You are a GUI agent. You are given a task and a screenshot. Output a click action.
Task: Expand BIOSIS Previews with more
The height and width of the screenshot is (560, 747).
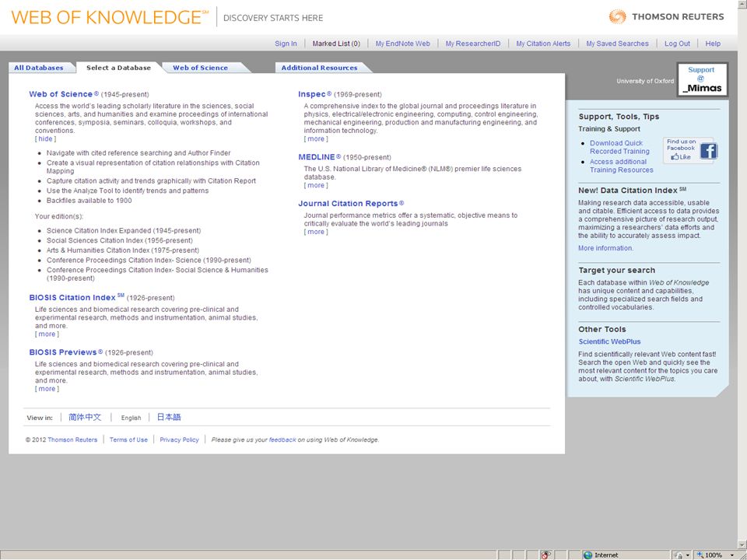click(47, 389)
